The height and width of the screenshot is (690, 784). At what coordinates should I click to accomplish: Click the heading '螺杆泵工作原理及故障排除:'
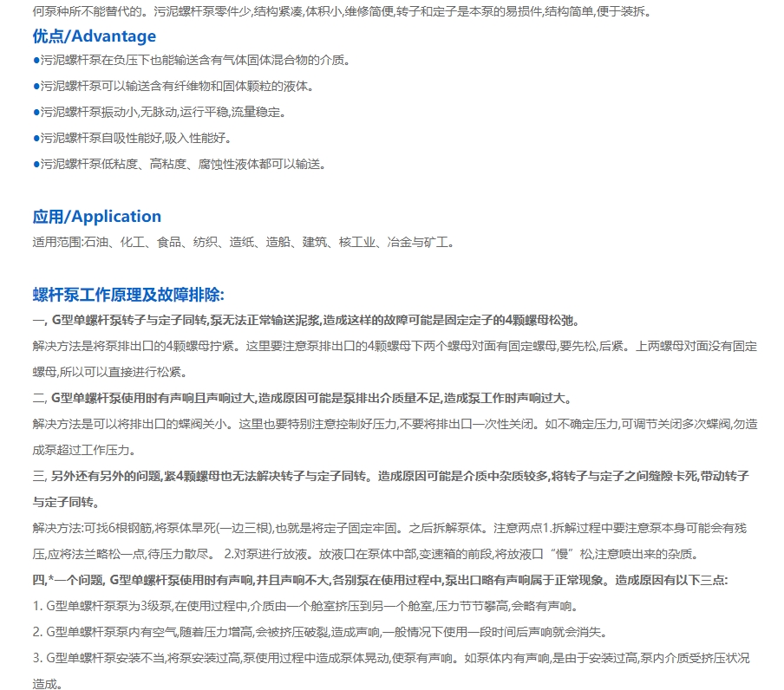(128, 295)
